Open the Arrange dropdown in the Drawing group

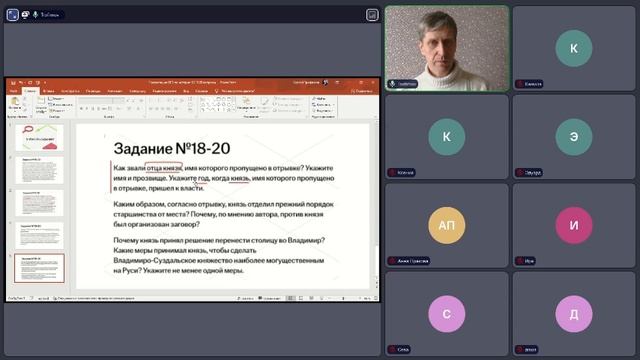(246, 104)
